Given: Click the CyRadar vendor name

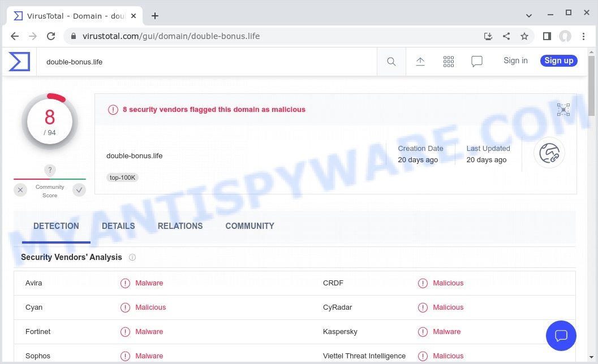Looking at the screenshot, I should pos(338,307).
